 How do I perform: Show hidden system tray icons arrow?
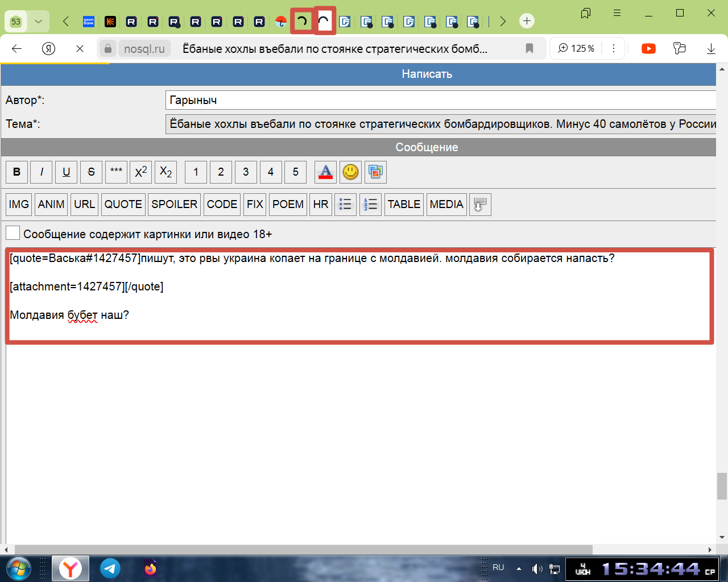click(519, 568)
